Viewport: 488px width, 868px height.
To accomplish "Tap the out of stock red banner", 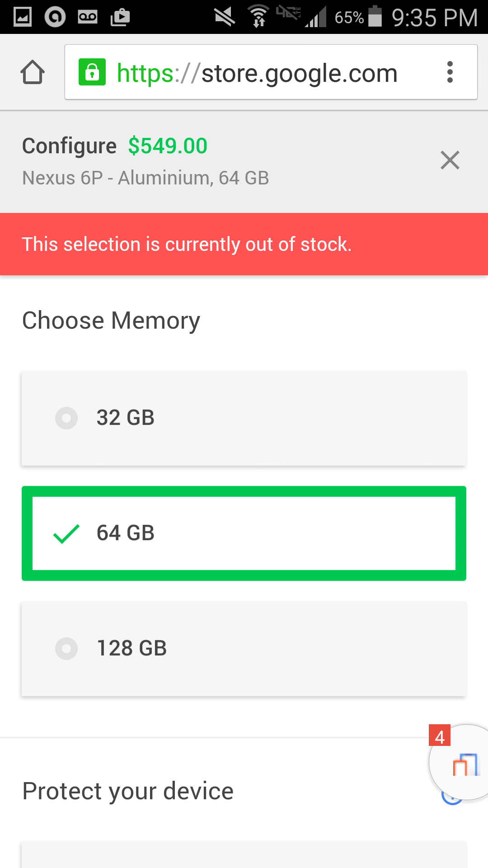I will (x=244, y=244).
